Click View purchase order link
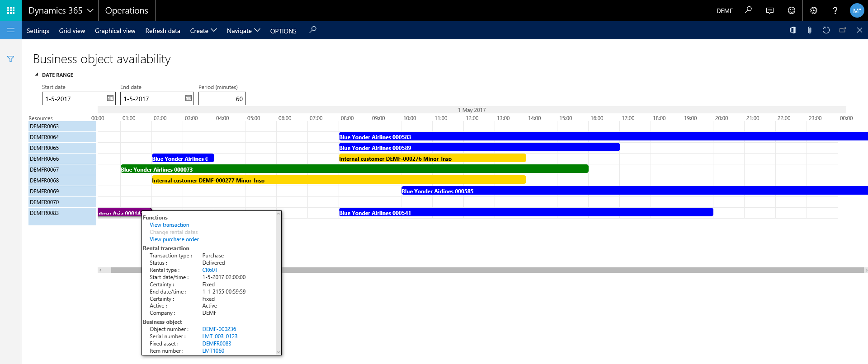The image size is (868, 364). [174, 239]
